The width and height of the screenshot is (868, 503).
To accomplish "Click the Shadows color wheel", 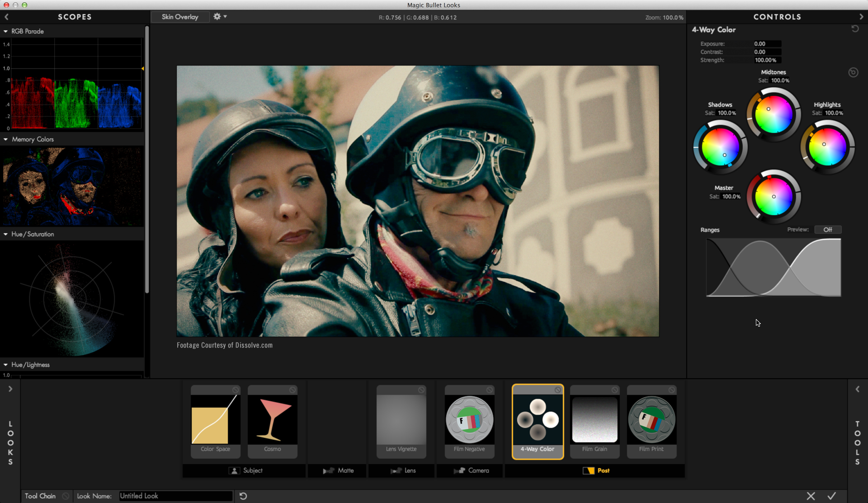I will [720, 147].
